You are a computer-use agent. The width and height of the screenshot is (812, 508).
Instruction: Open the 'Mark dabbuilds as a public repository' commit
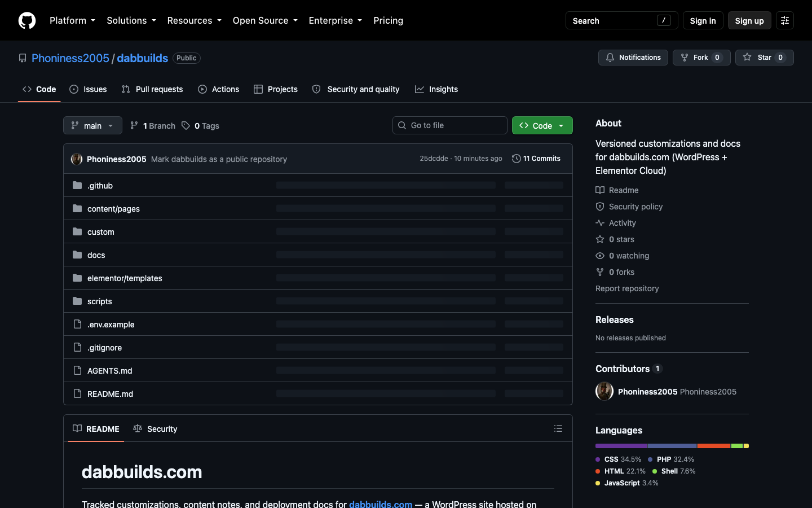click(219, 159)
